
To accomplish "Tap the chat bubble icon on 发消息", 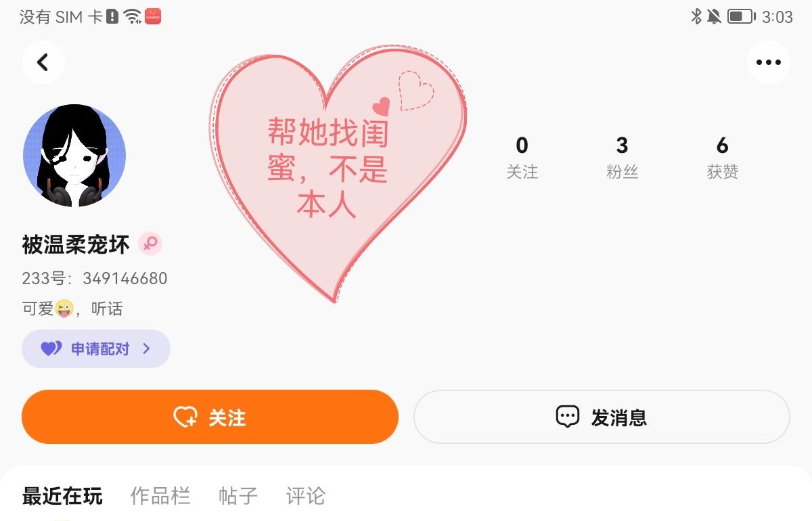I will (x=567, y=417).
